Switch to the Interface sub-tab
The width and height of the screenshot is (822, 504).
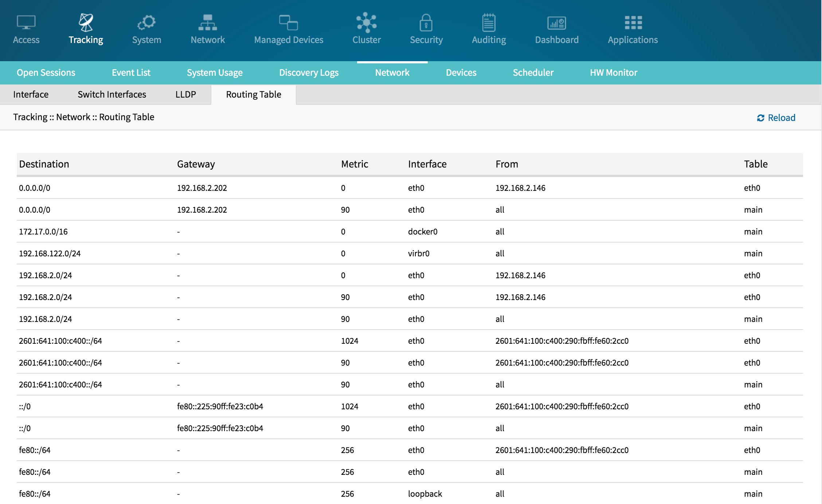pos(31,94)
